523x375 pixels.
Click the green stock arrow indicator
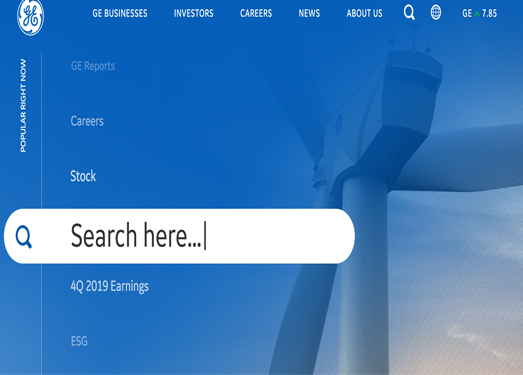tap(477, 14)
